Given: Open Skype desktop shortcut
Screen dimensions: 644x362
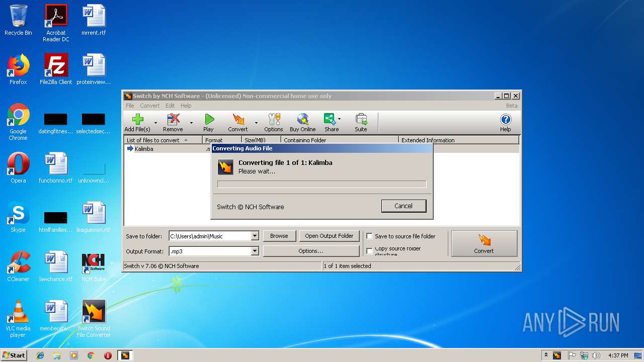Looking at the screenshot, I should click(18, 217).
